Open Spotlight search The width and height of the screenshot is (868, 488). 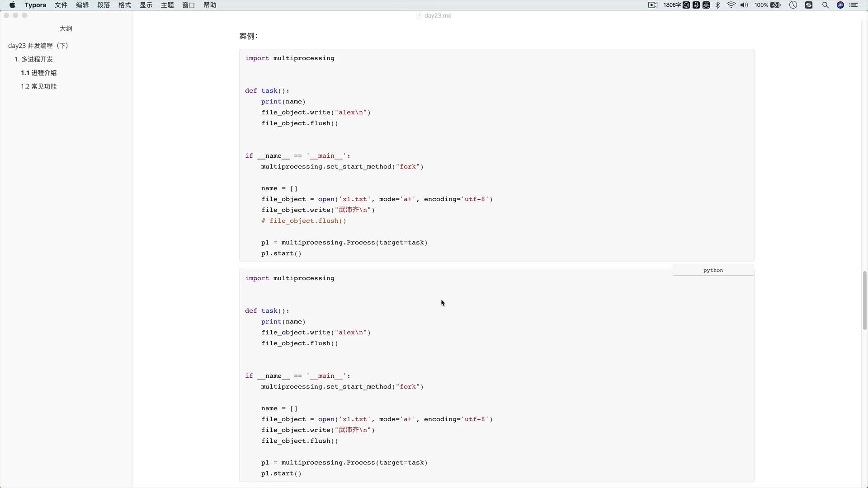[826, 5]
